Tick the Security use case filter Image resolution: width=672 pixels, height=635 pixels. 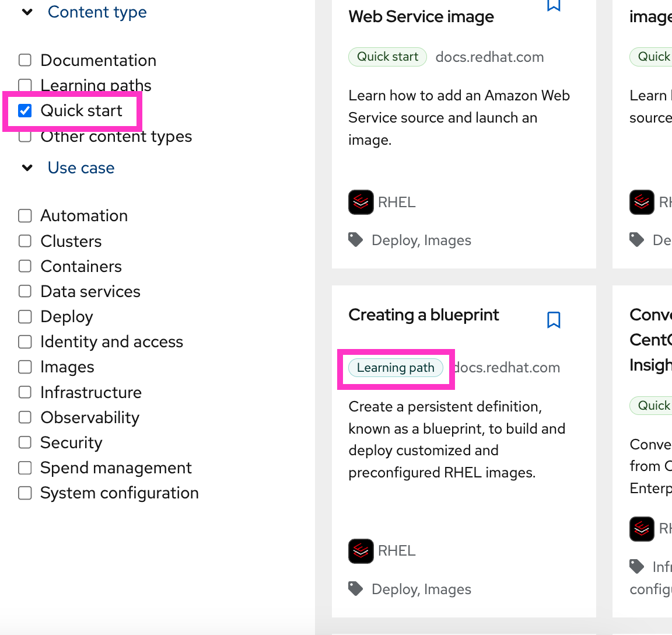pyautogui.click(x=25, y=442)
